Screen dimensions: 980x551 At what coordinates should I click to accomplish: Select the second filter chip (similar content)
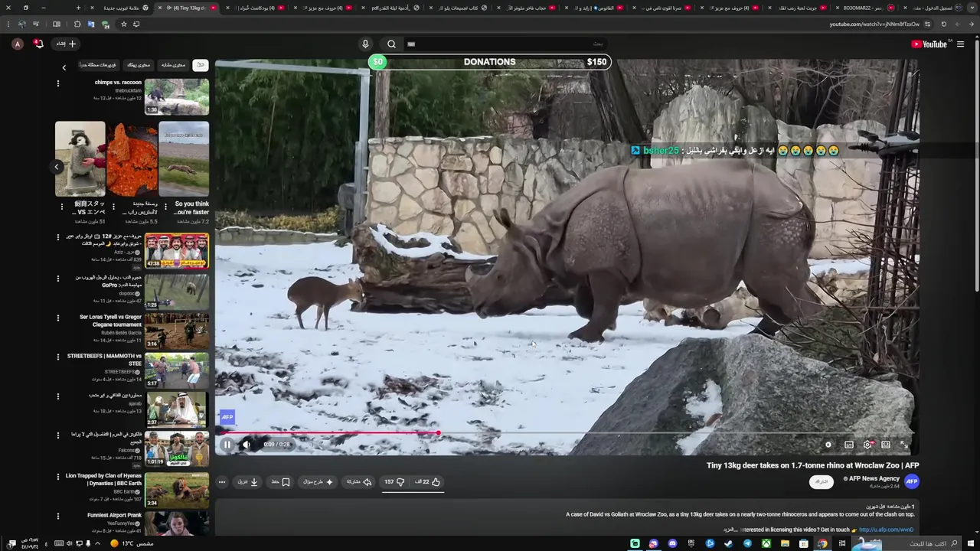[x=173, y=65]
